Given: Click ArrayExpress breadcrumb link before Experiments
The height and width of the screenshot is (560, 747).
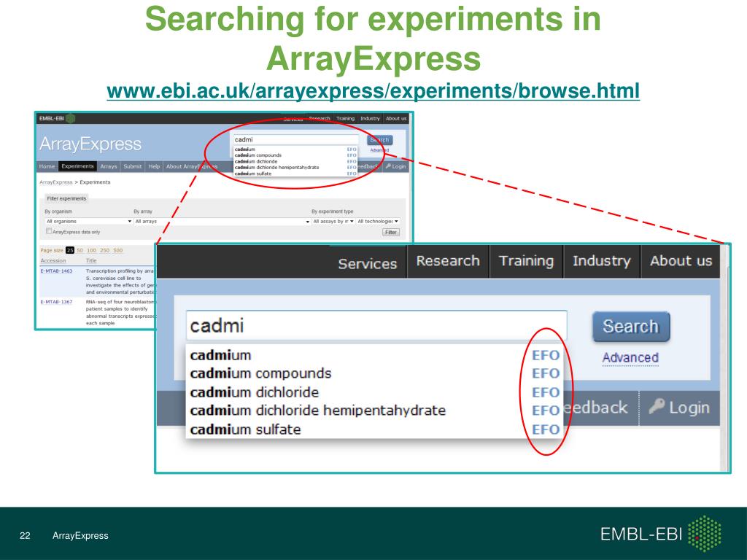Looking at the screenshot, I should (x=55, y=182).
